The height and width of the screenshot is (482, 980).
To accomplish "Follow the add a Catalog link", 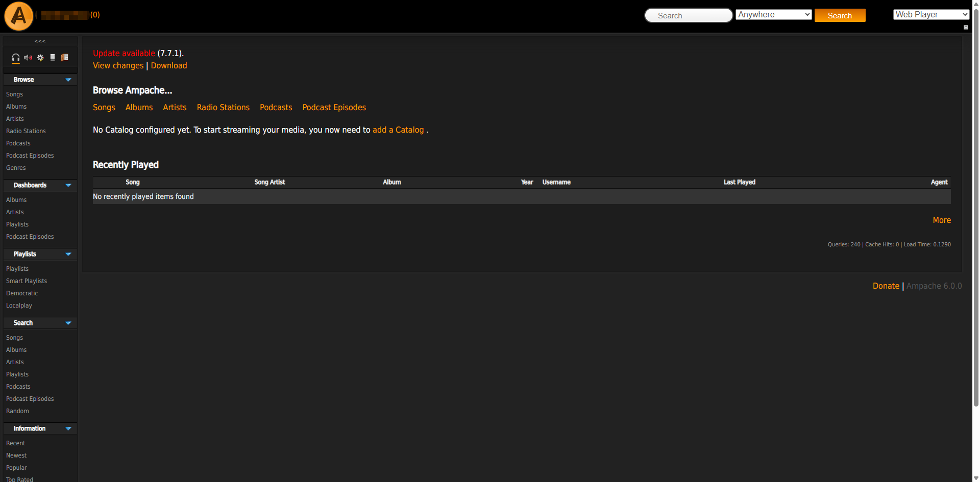I will tap(398, 130).
